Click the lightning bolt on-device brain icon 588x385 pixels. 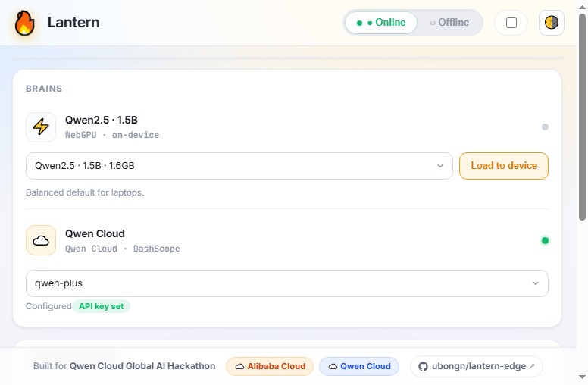click(x=41, y=127)
